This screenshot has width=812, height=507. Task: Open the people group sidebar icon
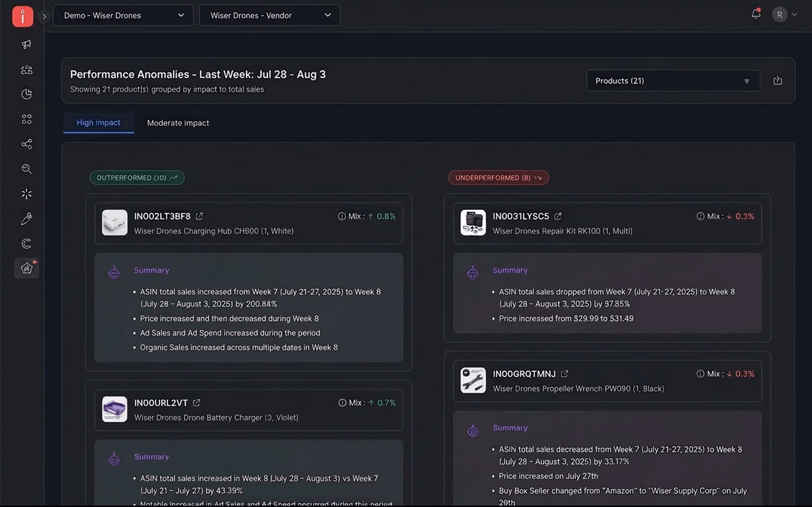tap(26, 69)
